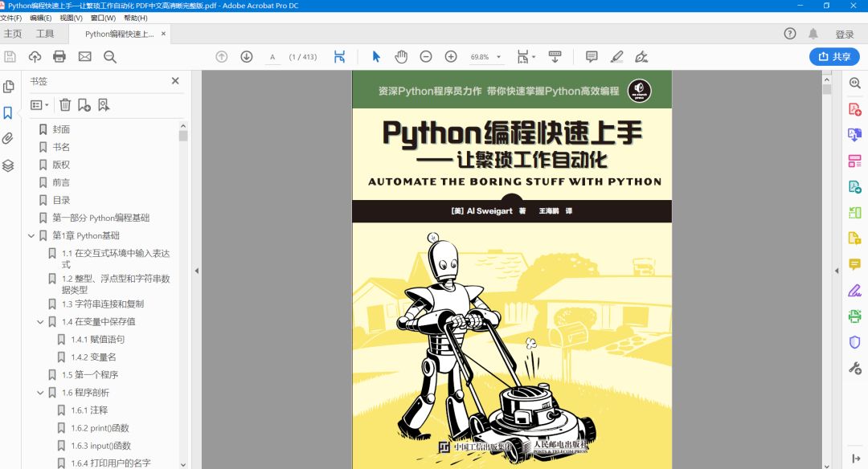The image size is (868, 469).
Task: Expand the right tools pane bottom arrow
Action: pos(856,458)
